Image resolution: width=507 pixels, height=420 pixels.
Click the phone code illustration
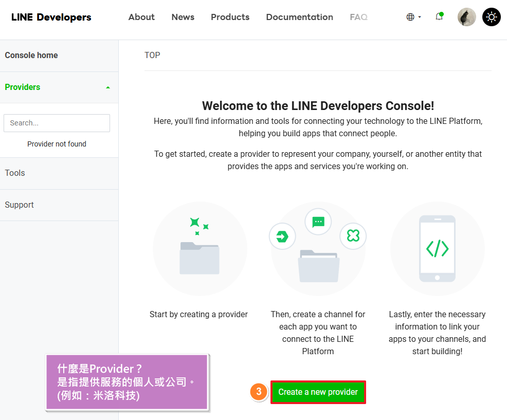437,249
